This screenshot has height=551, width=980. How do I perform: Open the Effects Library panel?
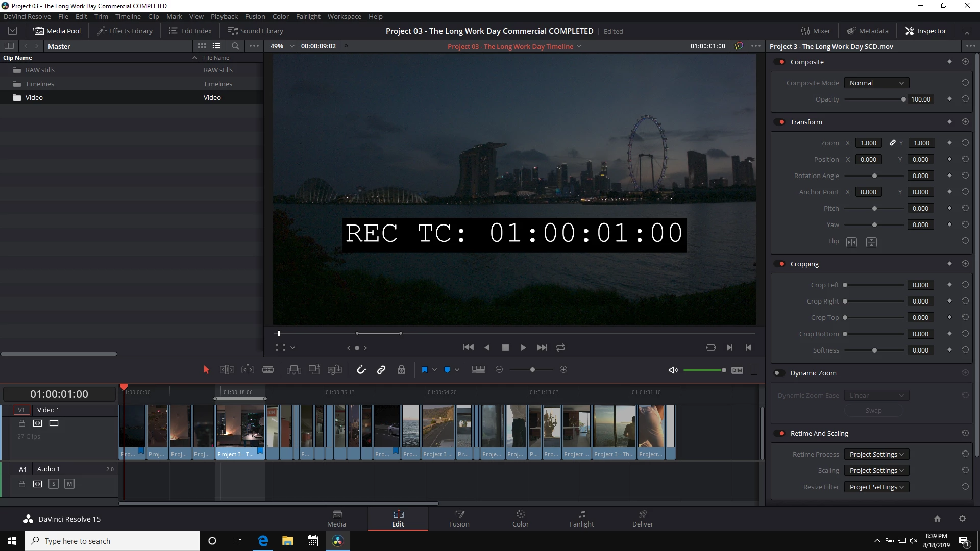[x=125, y=31]
